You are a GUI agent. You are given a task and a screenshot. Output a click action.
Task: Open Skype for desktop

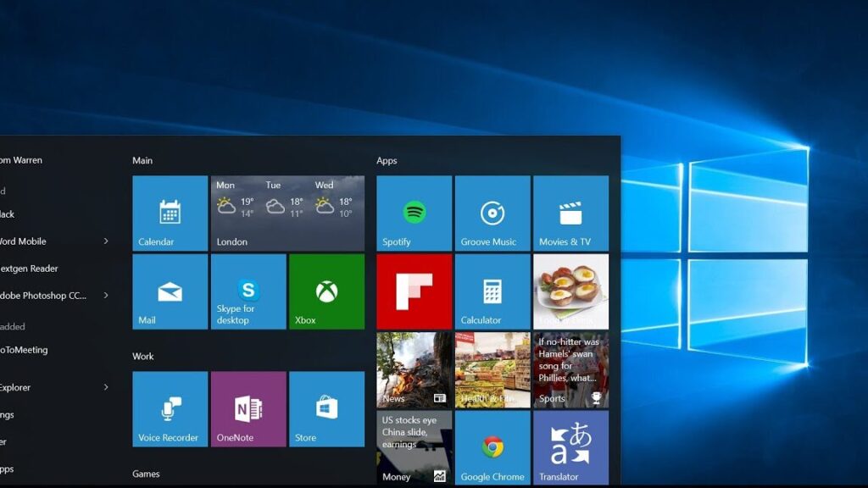(x=248, y=291)
